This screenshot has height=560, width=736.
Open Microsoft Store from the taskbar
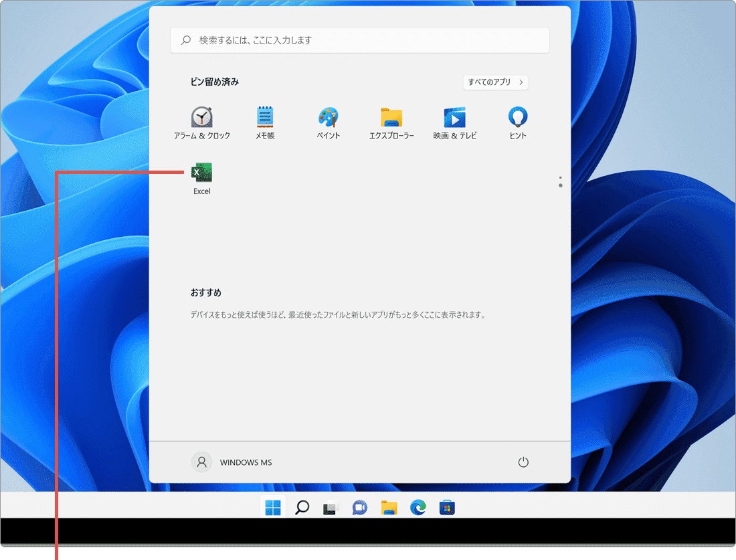447,507
